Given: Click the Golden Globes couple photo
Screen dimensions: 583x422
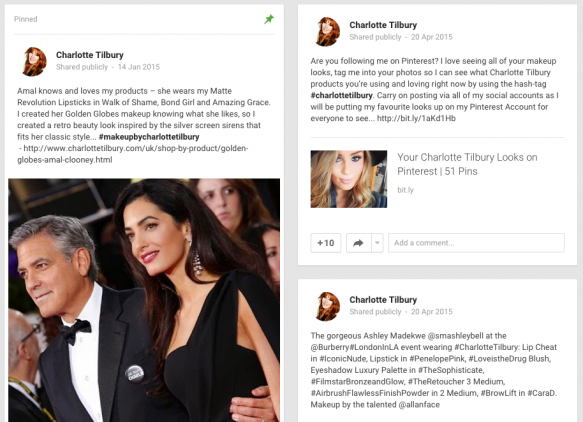Looking at the screenshot, I should [x=144, y=300].
